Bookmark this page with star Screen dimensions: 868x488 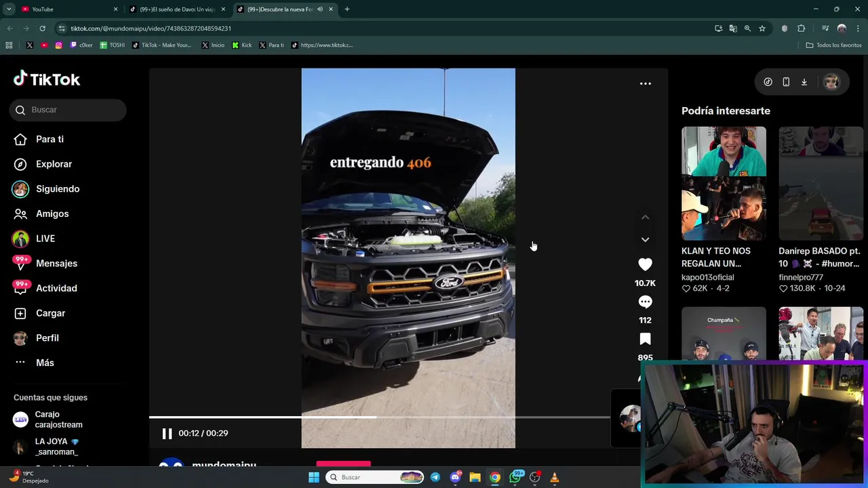click(x=762, y=28)
